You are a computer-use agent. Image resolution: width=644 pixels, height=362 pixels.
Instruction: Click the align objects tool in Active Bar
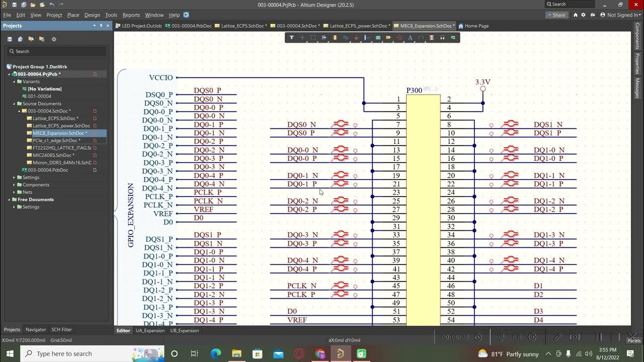(324, 37)
